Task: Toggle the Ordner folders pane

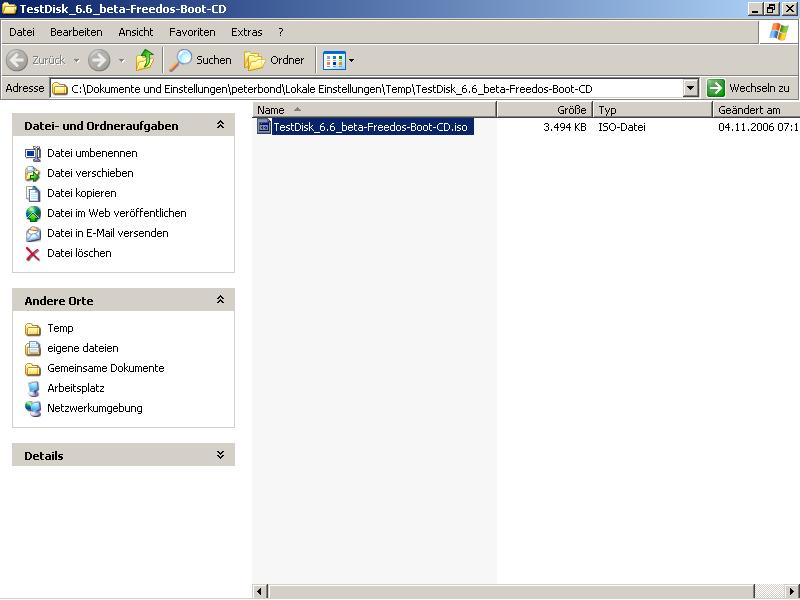Action: 274,60
